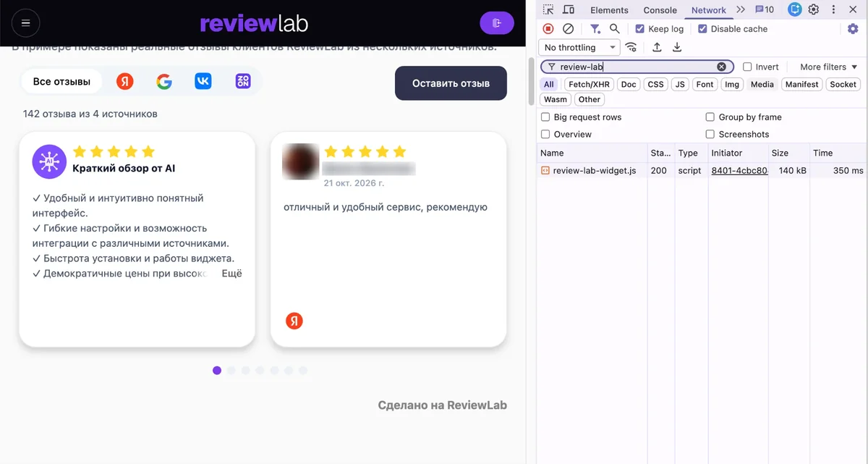Image resolution: width=868 pixels, height=464 pixels.
Task: Enable Group by frame checkbox
Action: pyautogui.click(x=710, y=117)
